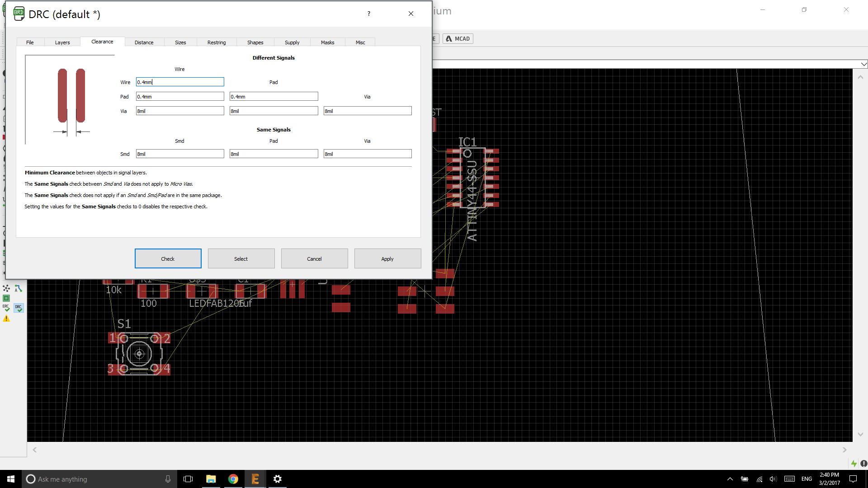This screenshot has width=868, height=488.
Task: Click the Wire-to-Wire clearance input field
Action: 179,82
